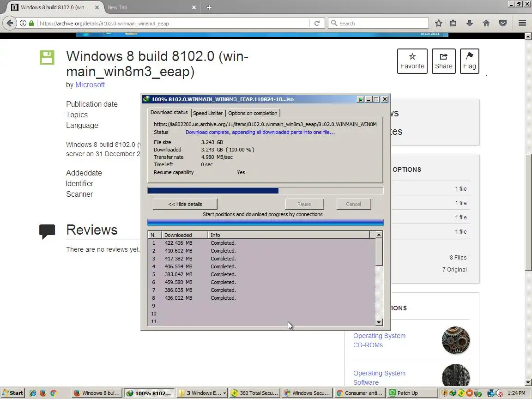This screenshot has width=532, height=399.
Task: Click the Windows Security shield icon in system tray
Action: pos(444,393)
